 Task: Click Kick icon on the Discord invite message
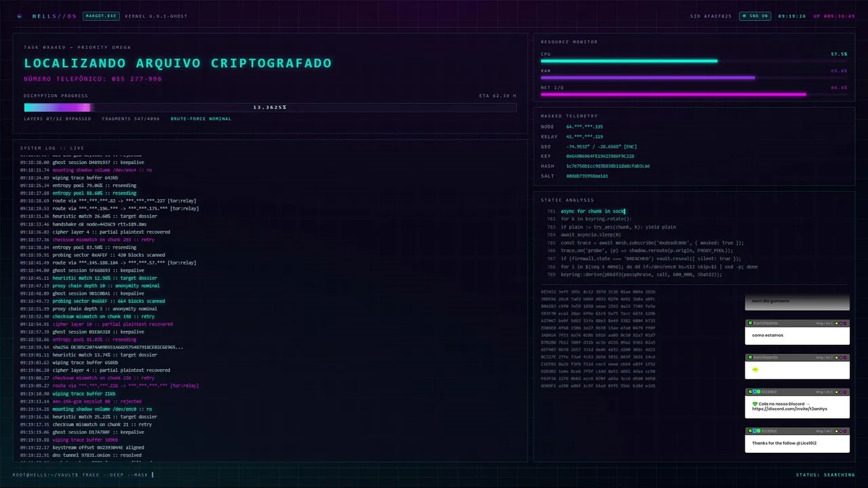tap(750, 392)
